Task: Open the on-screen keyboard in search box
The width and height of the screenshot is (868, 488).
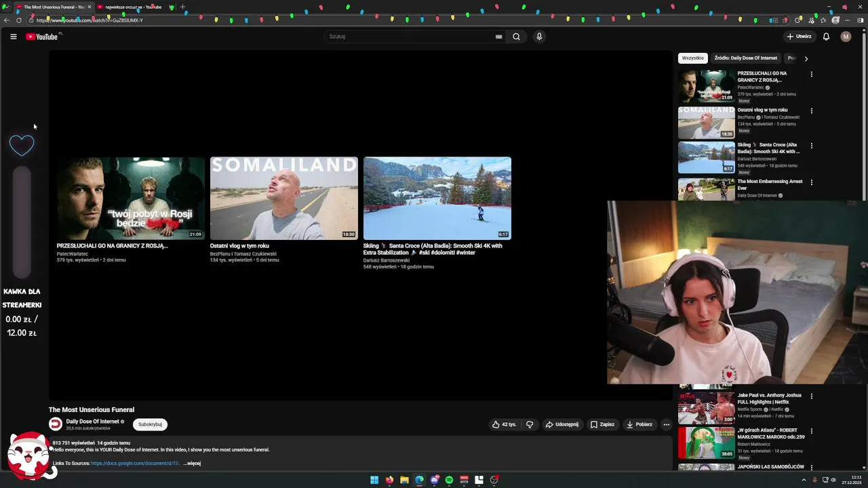Action: click(x=499, y=37)
